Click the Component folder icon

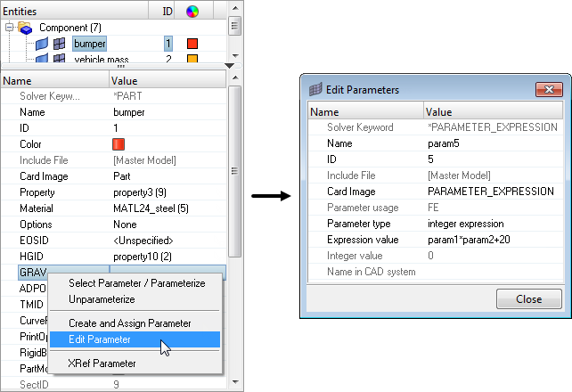(x=25, y=28)
